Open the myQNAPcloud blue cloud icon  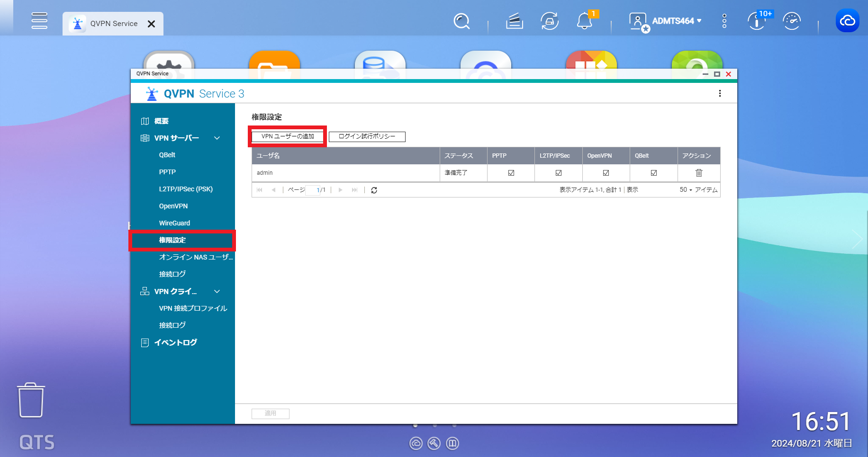tap(848, 21)
